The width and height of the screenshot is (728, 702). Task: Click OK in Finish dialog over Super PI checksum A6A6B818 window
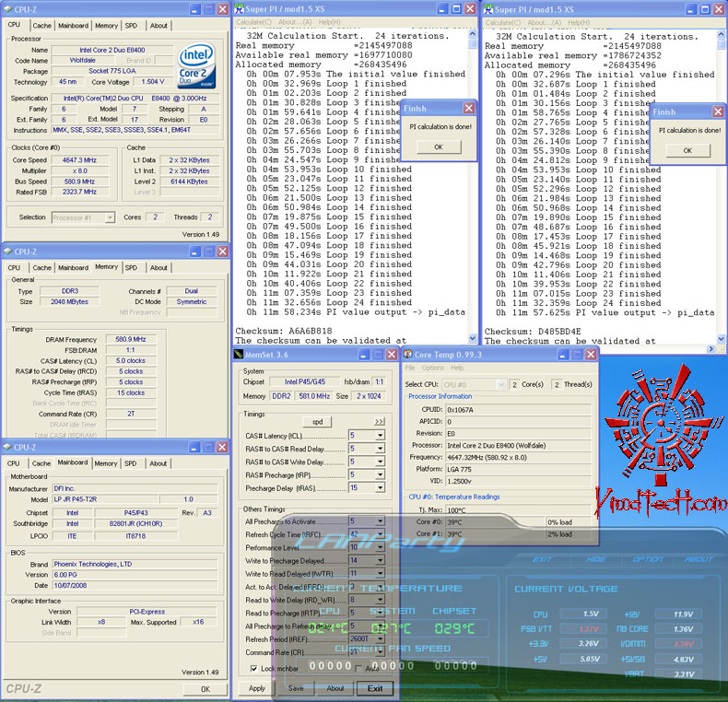(439, 146)
